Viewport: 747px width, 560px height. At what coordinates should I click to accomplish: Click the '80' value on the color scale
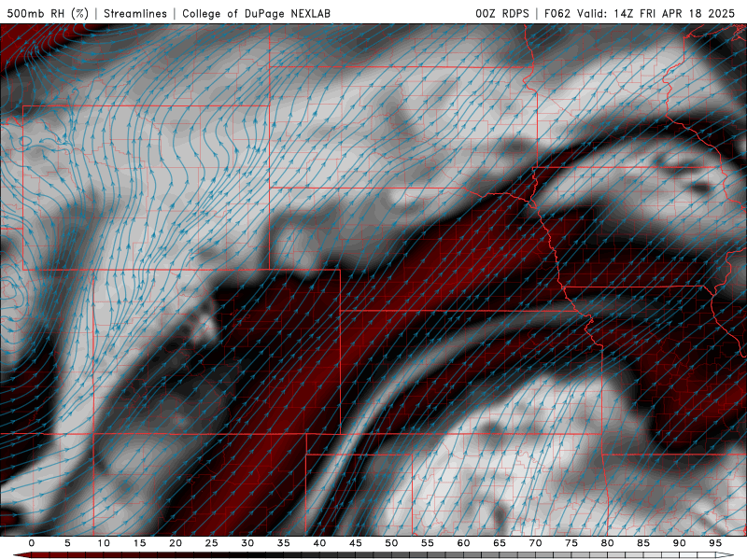click(x=607, y=543)
